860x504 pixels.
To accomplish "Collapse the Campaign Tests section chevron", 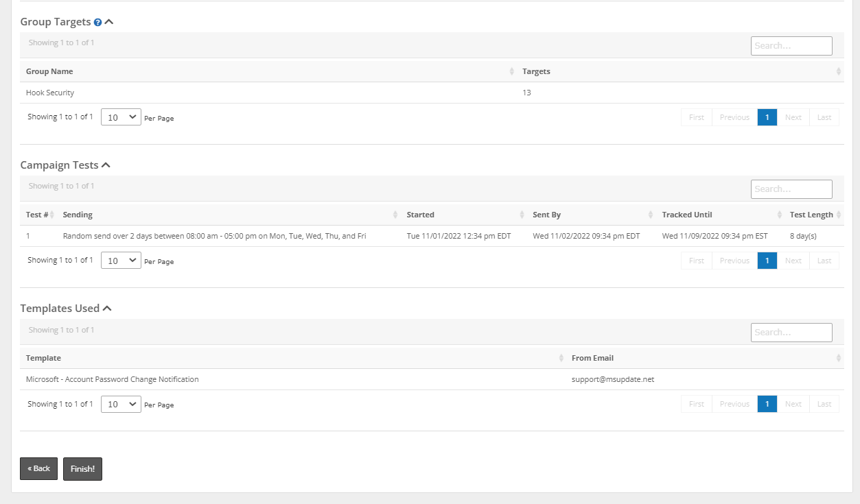I will [105, 165].
